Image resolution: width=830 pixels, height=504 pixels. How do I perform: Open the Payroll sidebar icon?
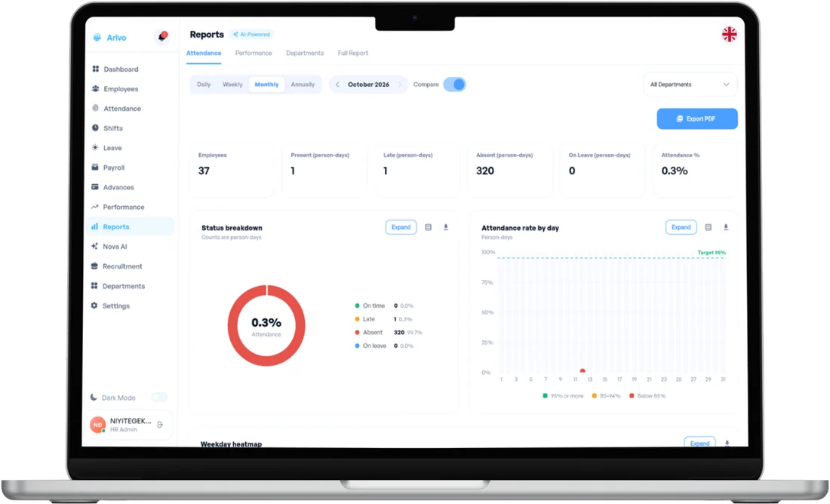(x=95, y=167)
